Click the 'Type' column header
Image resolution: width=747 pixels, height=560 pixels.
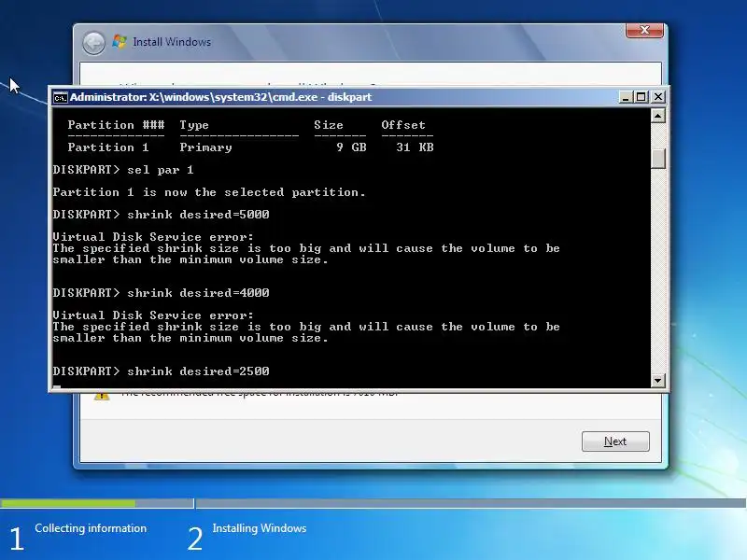tap(194, 125)
